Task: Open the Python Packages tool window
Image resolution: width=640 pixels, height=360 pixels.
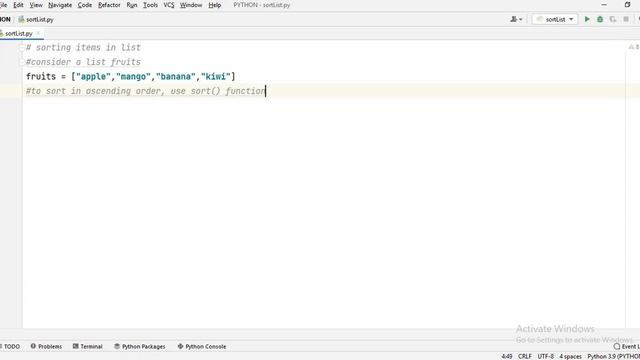Action: [140, 346]
